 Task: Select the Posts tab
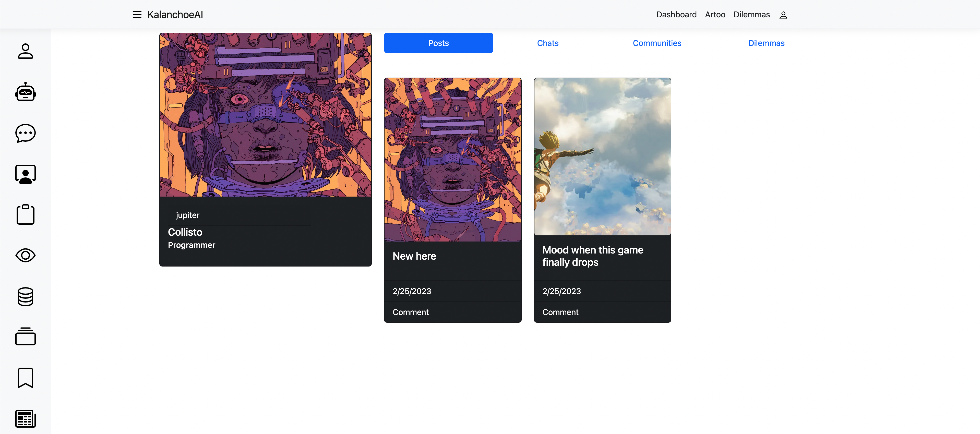click(x=438, y=43)
